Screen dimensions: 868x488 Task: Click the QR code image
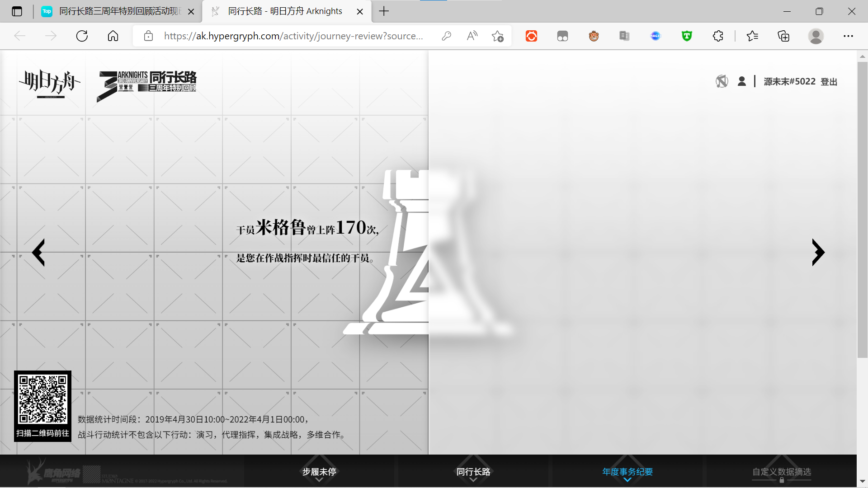(42, 399)
